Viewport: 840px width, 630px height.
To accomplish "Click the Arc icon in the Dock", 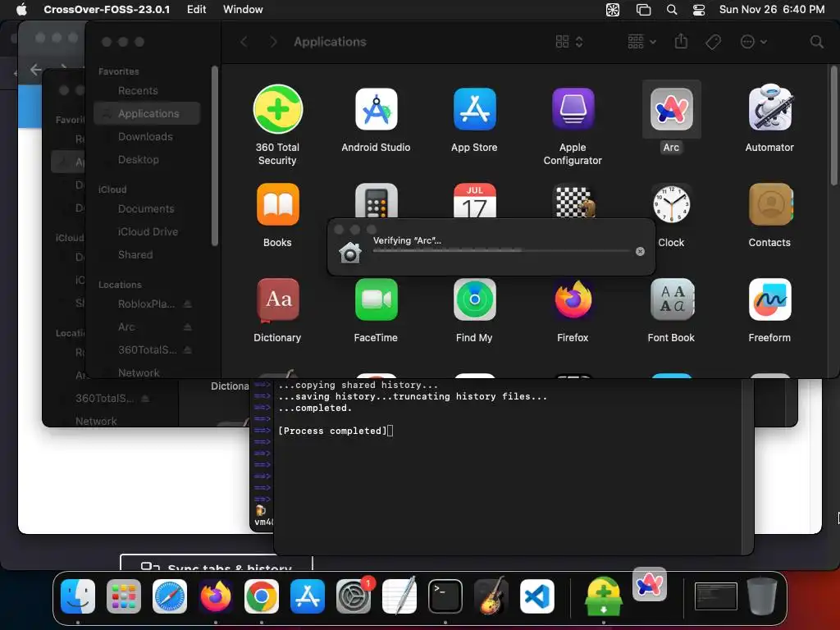I will [x=650, y=584].
